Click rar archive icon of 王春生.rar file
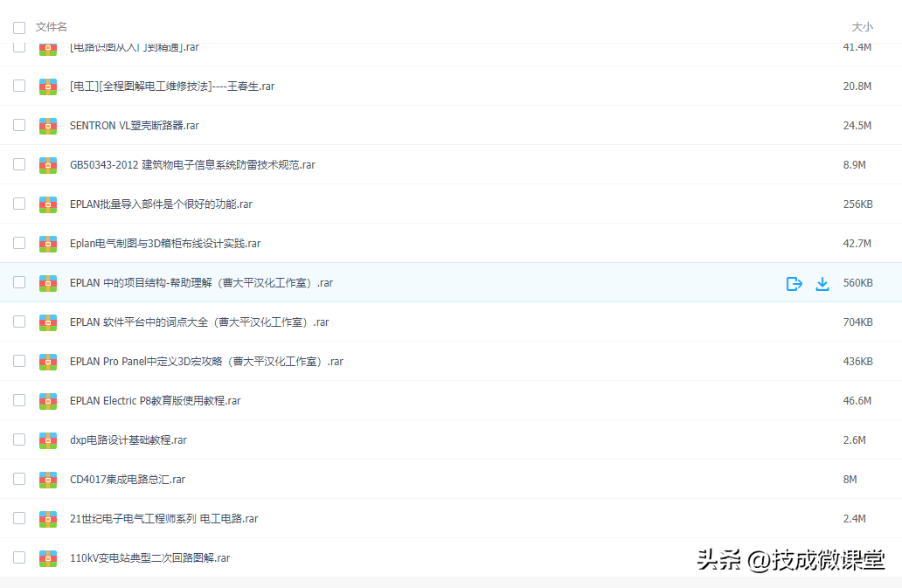The image size is (902, 588). tap(48, 86)
